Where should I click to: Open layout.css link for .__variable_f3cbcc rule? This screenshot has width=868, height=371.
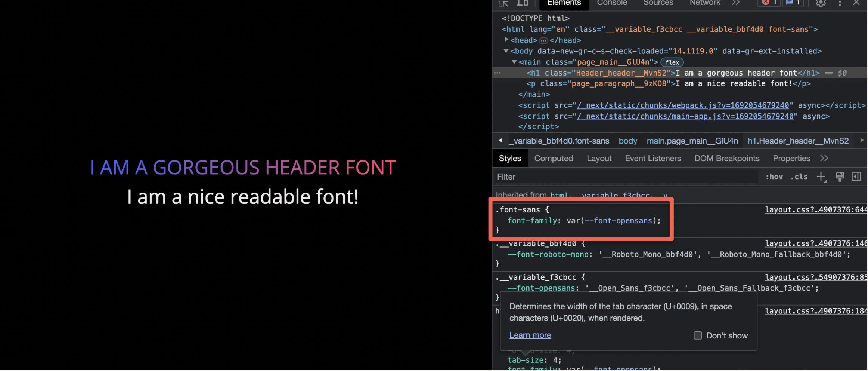tap(816, 278)
